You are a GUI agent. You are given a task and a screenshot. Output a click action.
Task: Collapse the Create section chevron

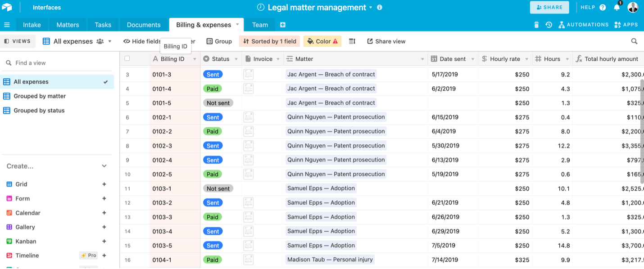click(x=104, y=166)
